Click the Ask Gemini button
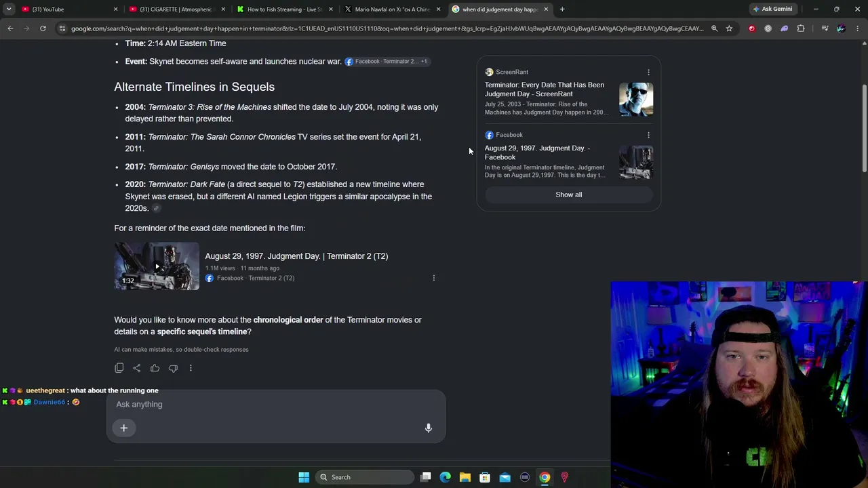 click(772, 9)
